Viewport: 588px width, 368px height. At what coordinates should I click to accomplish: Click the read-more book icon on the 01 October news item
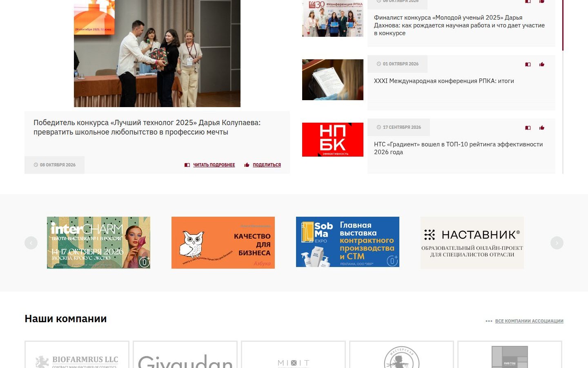click(528, 64)
